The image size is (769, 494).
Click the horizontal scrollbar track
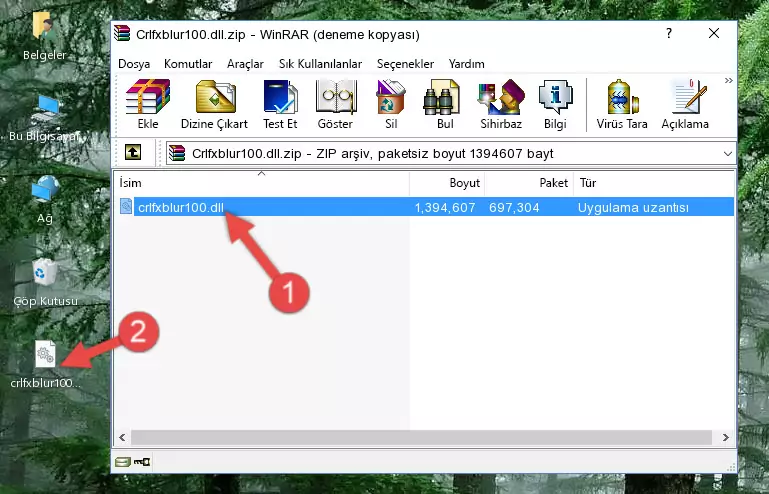(x=421, y=437)
